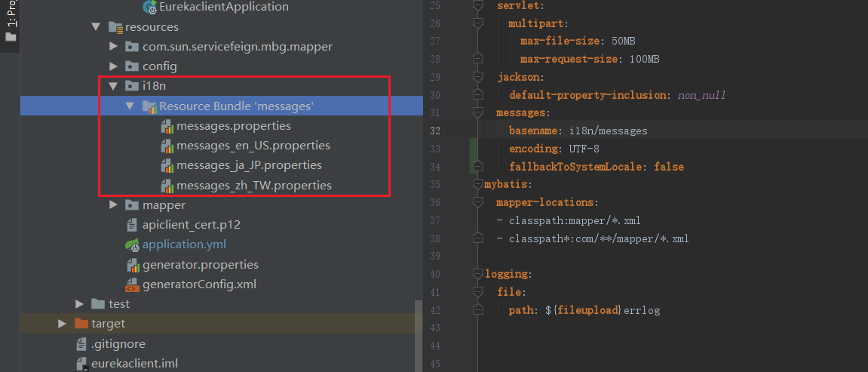Collapse the i18n folder arrow
Screen dimensions: 868x372
(113, 86)
